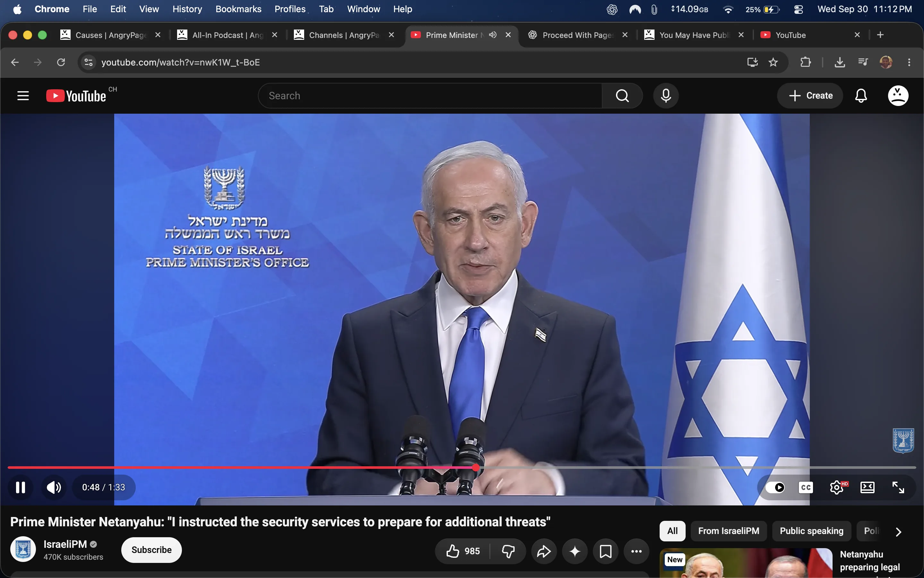The width and height of the screenshot is (924, 578).
Task: Open YouTube hamburger guide menu
Action: pos(23,96)
